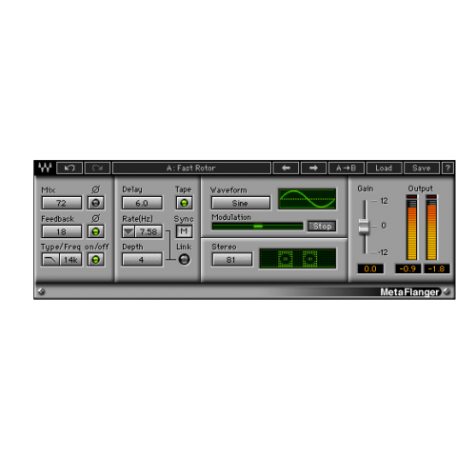The height and width of the screenshot is (476, 476).
Task: Toggle Mix phase invert button
Action: click(x=95, y=203)
